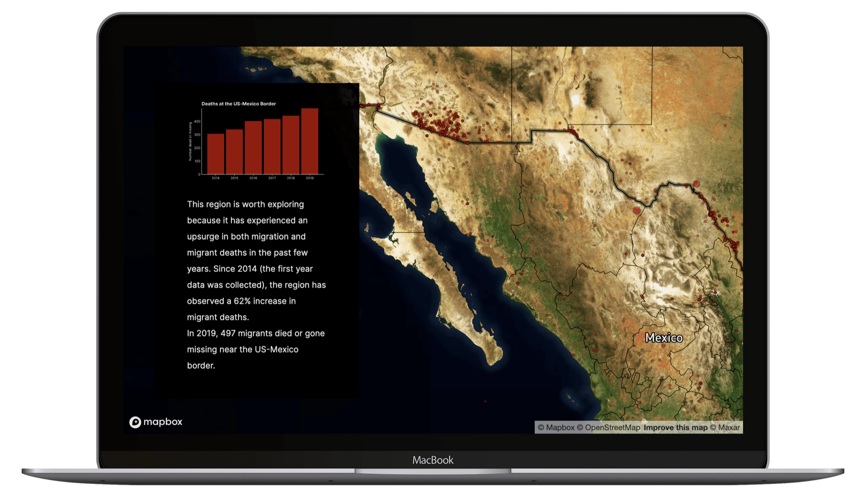Select the tallest 2019 bar in chart
Screen dimensions: 866x504
310,141
